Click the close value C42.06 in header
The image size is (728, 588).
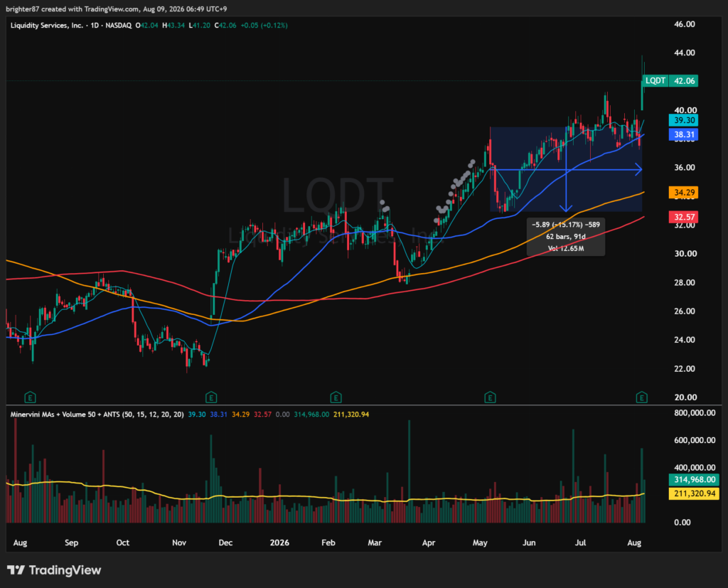point(225,26)
